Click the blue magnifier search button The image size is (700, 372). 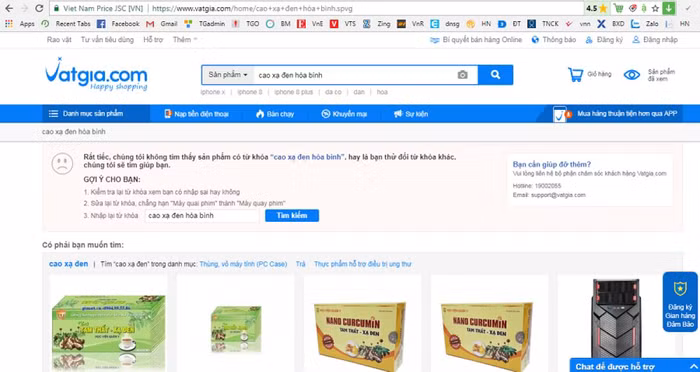[x=495, y=75]
